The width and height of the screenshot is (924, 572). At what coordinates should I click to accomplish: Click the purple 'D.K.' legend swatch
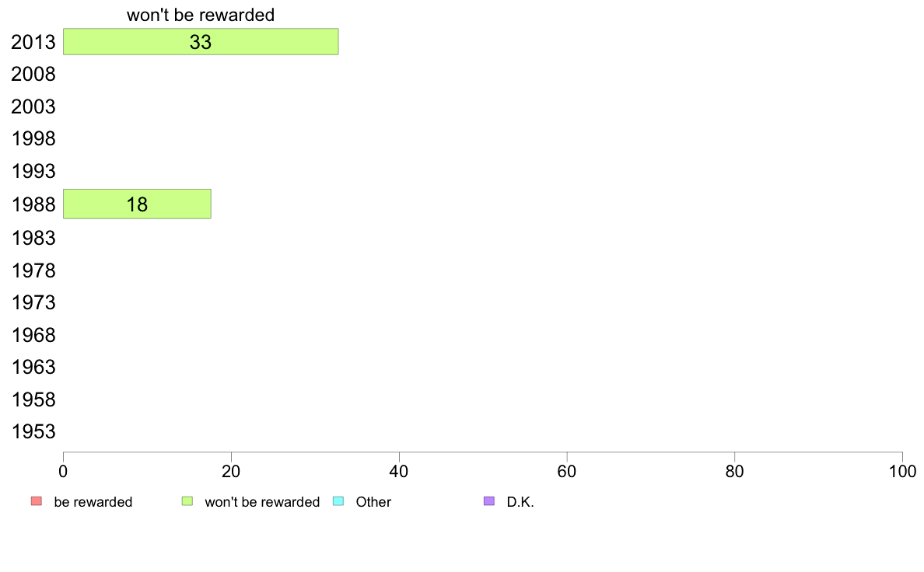pos(489,501)
